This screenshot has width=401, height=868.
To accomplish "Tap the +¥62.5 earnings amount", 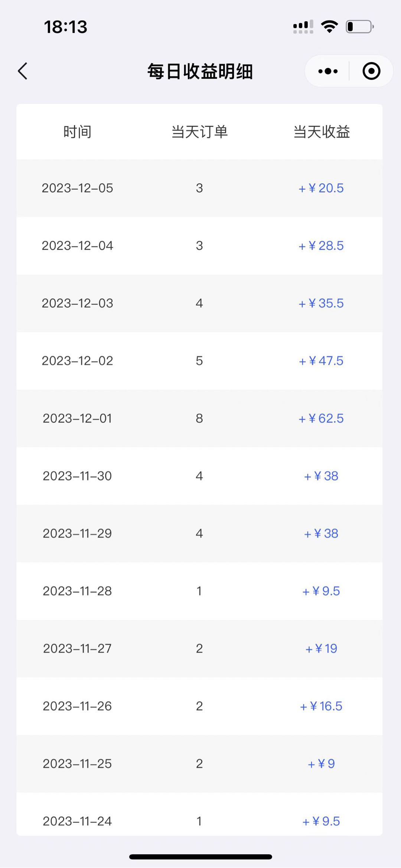I will coord(322,418).
